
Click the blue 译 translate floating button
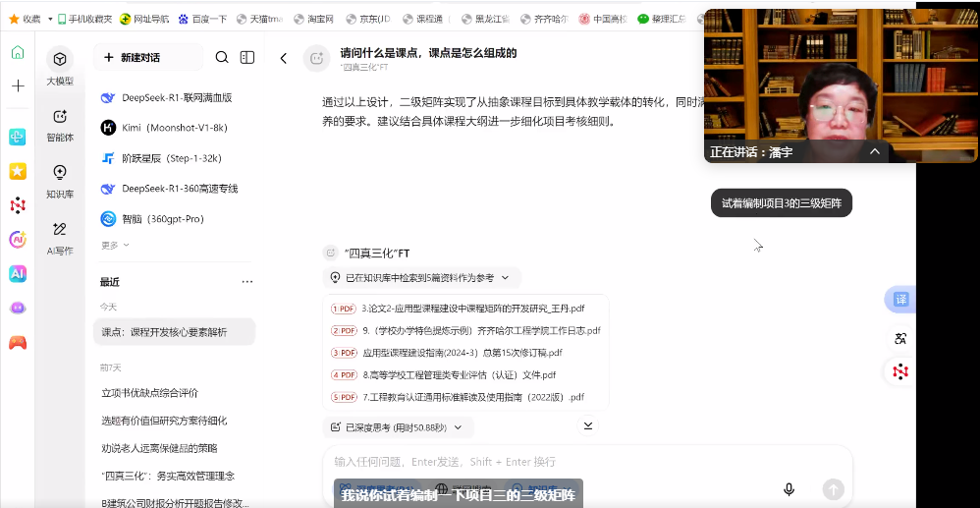click(x=900, y=299)
